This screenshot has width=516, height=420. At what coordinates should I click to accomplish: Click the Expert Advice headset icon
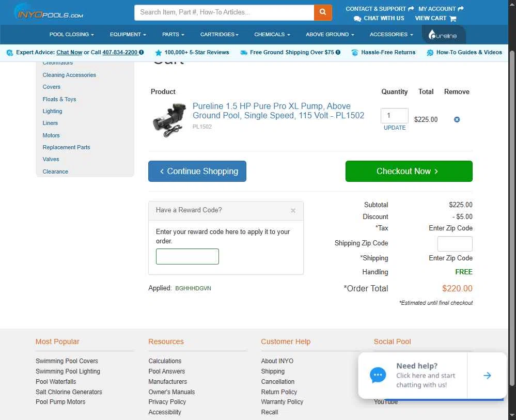click(x=9, y=52)
